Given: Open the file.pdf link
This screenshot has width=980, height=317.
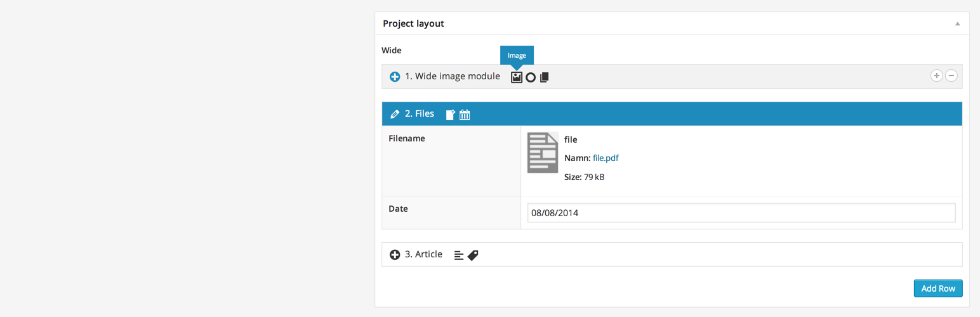Looking at the screenshot, I should pyautogui.click(x=606, y=158).
